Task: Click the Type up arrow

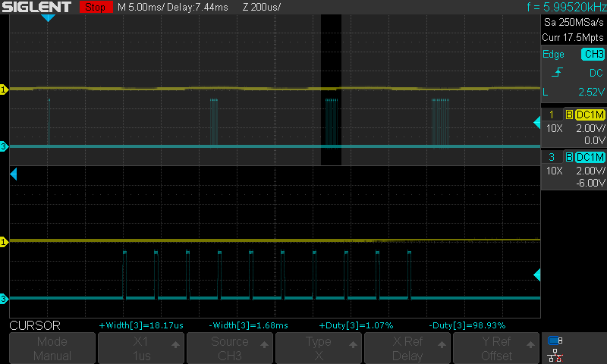Action: (x=353, y=344)
